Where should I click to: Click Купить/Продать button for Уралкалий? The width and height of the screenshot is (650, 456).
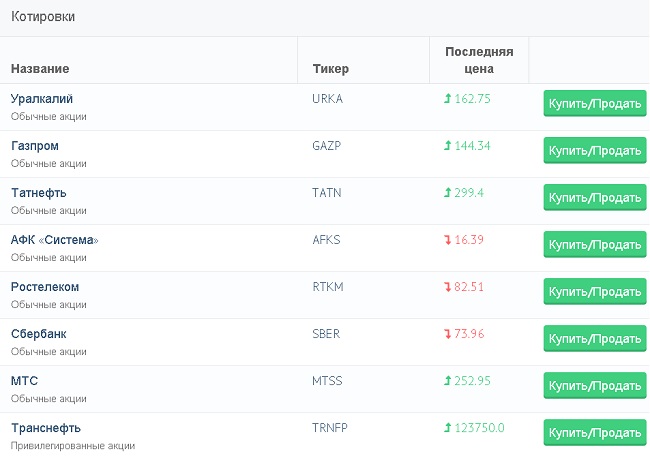click(595, 103)
